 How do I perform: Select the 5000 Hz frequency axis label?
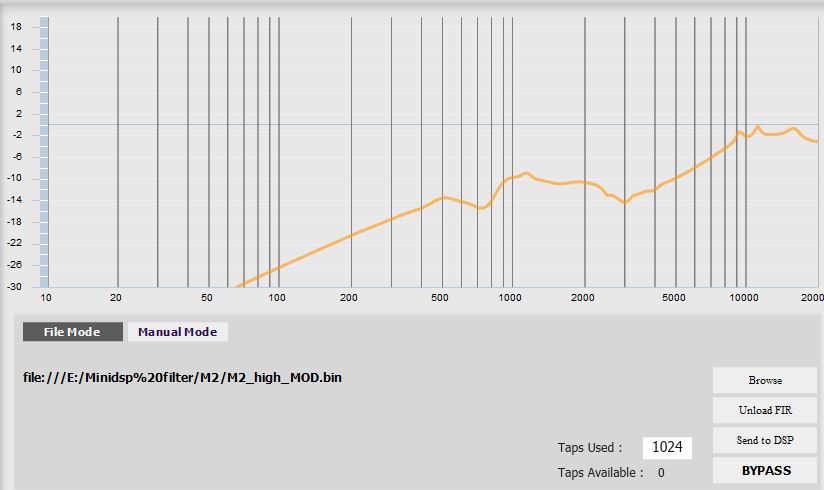click(673, 298)
